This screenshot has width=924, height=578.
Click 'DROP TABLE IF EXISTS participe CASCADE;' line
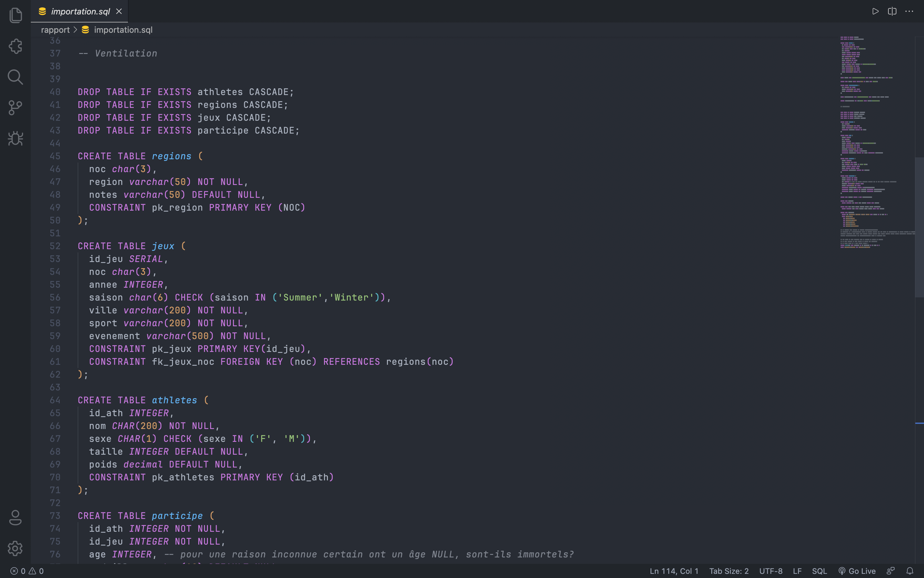coord(189,131)
